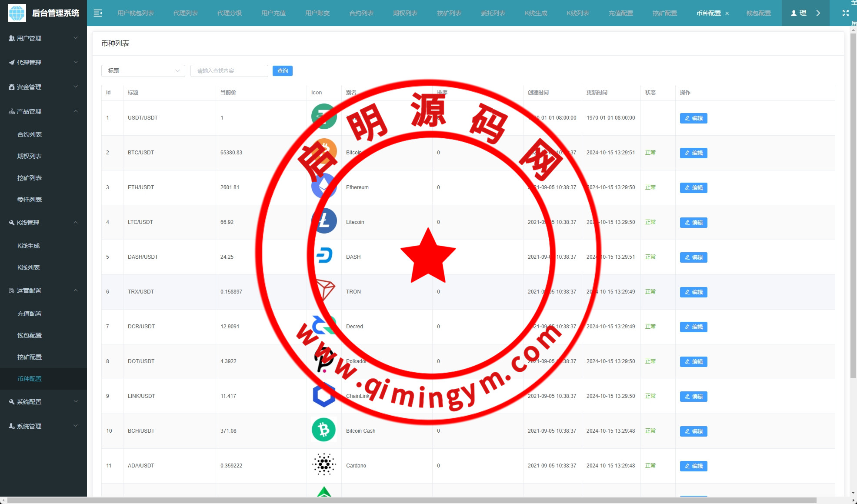Click the 查询 search button

point(282,71)
